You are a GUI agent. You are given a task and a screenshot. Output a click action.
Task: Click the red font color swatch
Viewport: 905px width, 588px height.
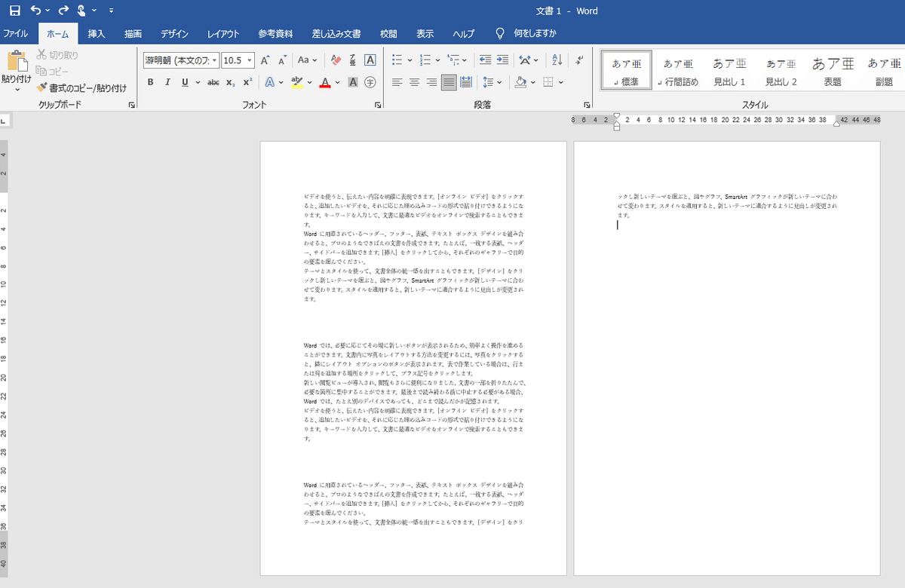[x=324, y=81]
